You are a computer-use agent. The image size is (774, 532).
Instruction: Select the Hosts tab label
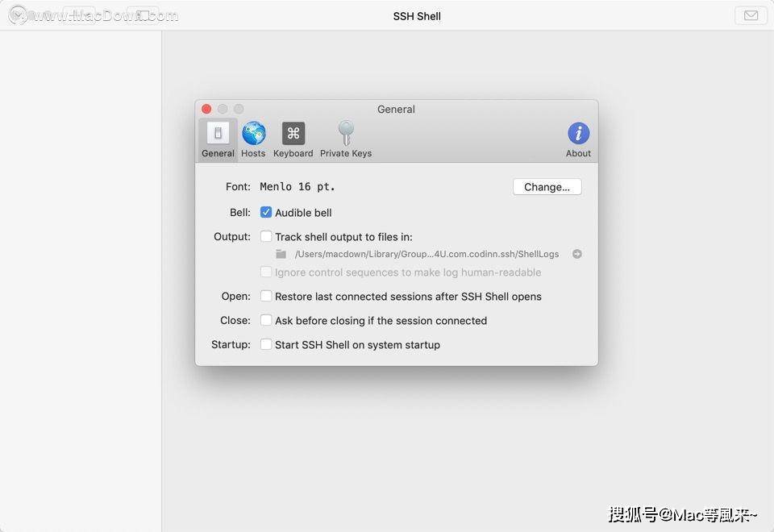click(x=253, y=153)
